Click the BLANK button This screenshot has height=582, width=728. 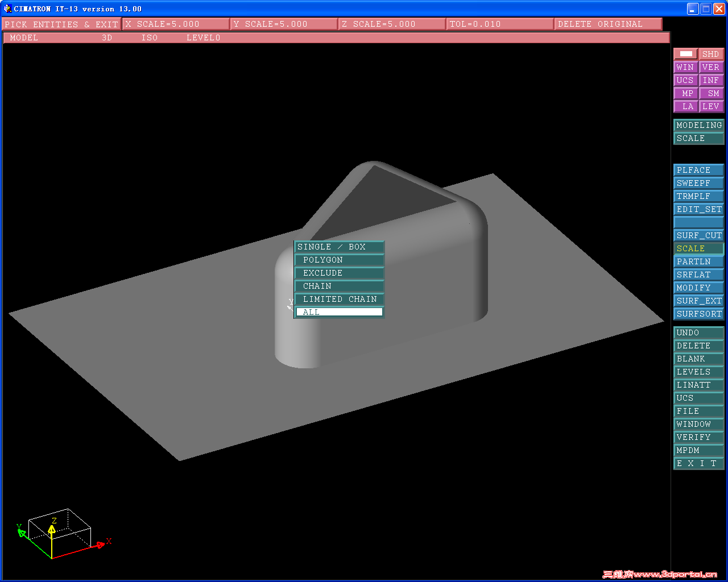(699, 359)
